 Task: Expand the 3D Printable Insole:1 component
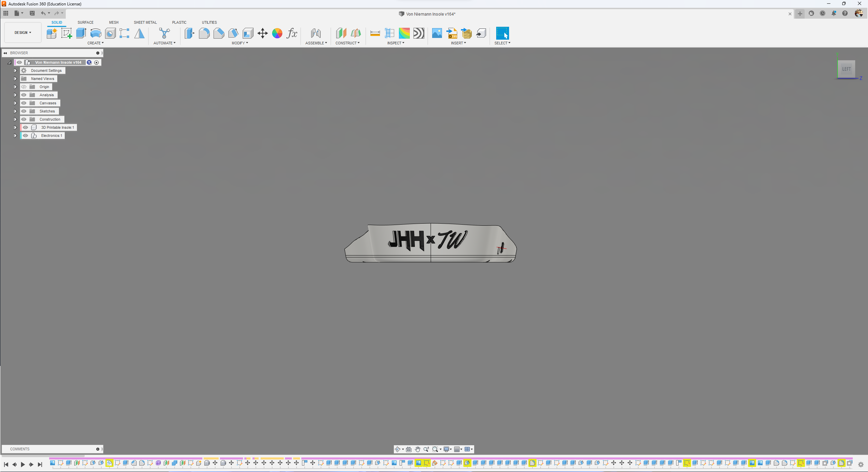pos(15,127)
